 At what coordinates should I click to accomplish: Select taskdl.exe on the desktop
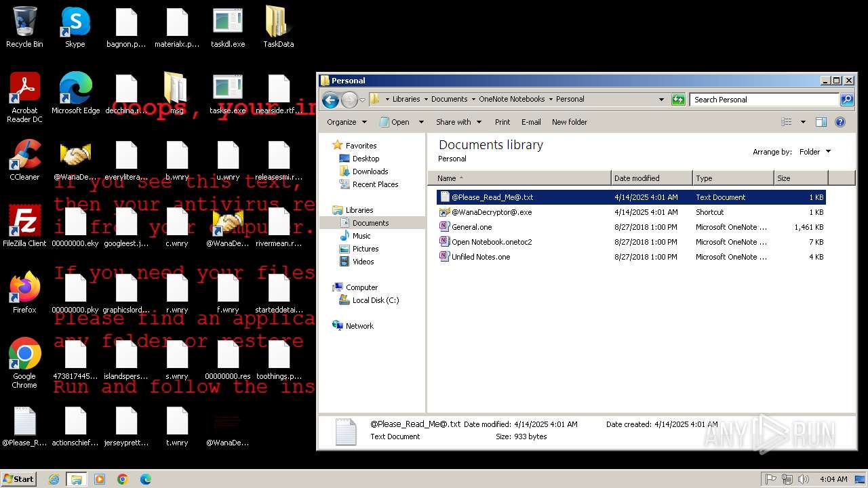point(228,27)
